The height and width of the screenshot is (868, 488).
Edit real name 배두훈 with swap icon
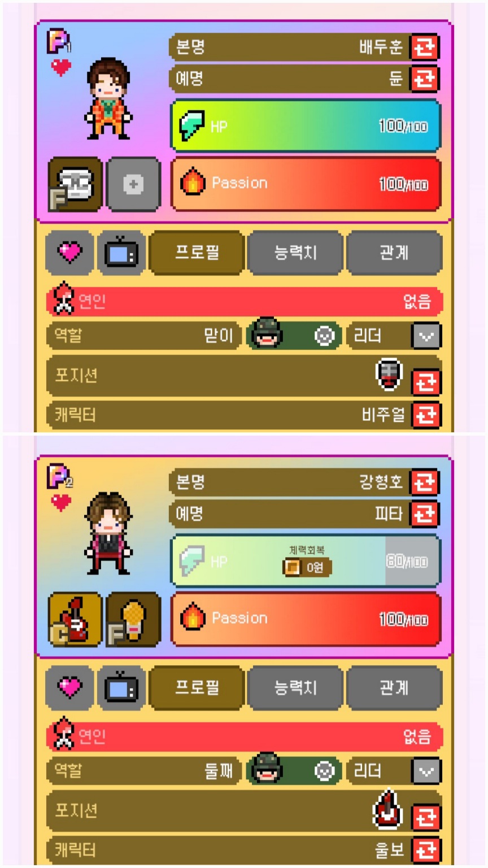pyautogui.click(x=425, y=47)
